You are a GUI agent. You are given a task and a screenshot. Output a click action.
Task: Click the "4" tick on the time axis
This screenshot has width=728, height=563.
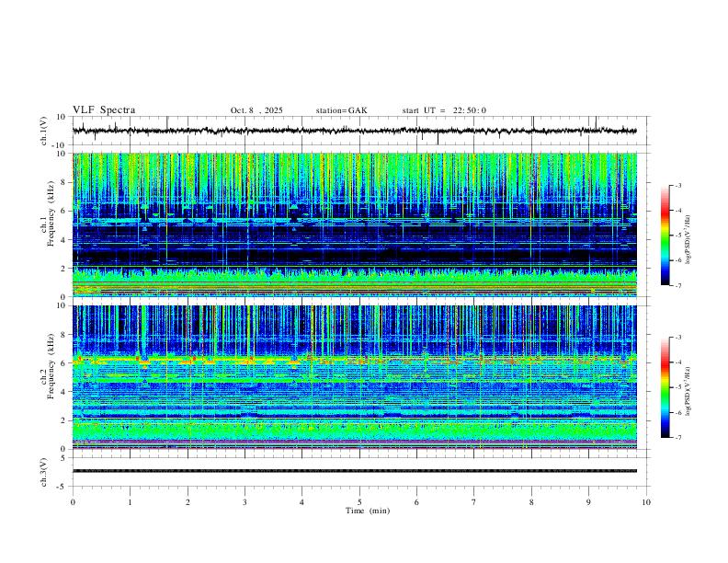coord(302,502)
